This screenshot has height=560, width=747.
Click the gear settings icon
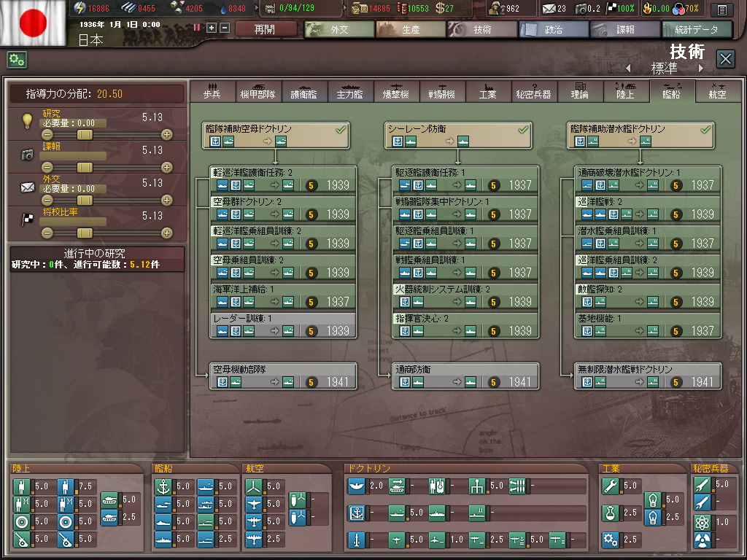click(17, 60)
